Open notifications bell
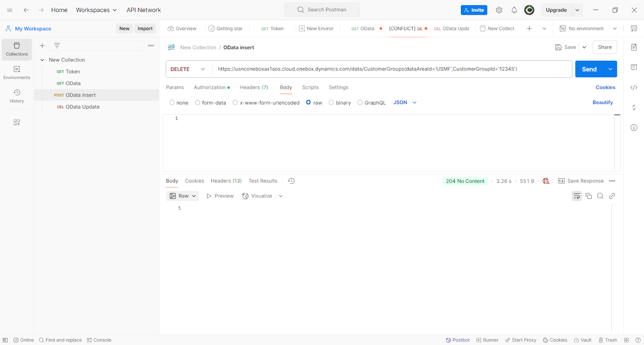The height and width of the screenshot is (345, 644). [514, 10]
